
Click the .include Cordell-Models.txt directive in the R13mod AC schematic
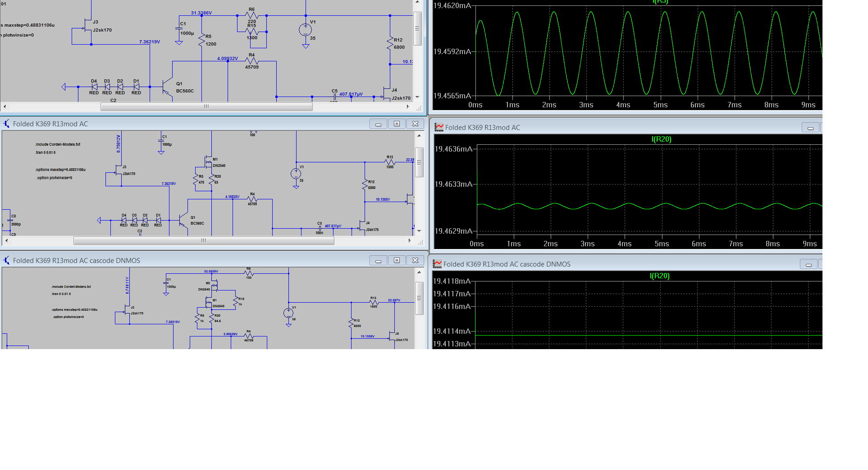pyautogui.click(x=58, y=144)
